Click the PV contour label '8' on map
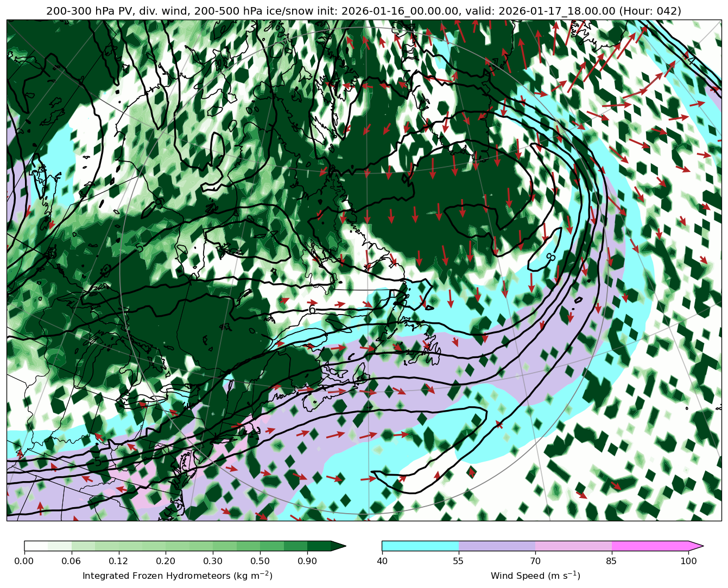The image size is (728, 588). click(x=550, y=256)
